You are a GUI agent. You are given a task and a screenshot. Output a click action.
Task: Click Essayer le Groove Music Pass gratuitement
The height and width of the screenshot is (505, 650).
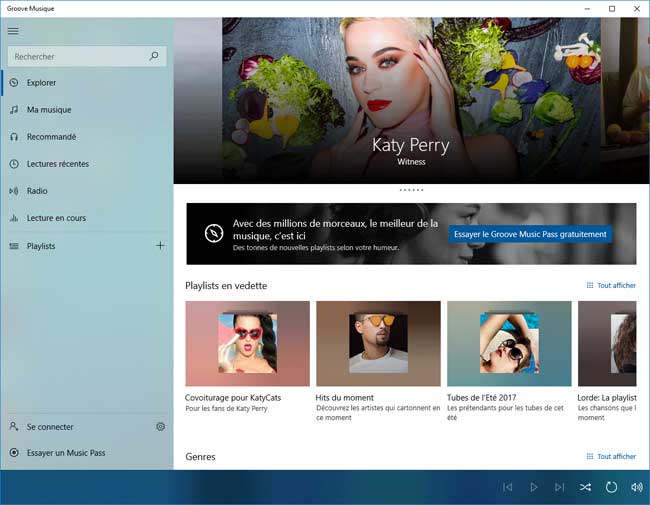click(x=530, y=234)
